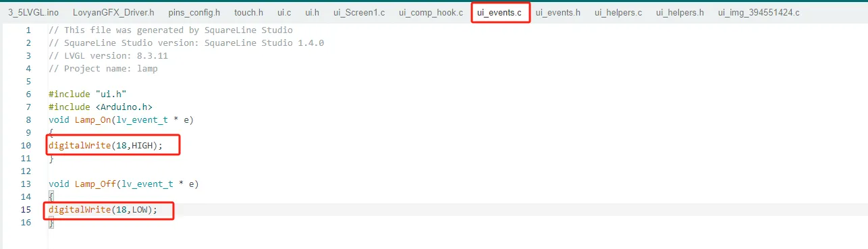Click the active ui_events.c tab
Image resolution: width=868 pixels, height=249 pixels.
click(499, 13)
